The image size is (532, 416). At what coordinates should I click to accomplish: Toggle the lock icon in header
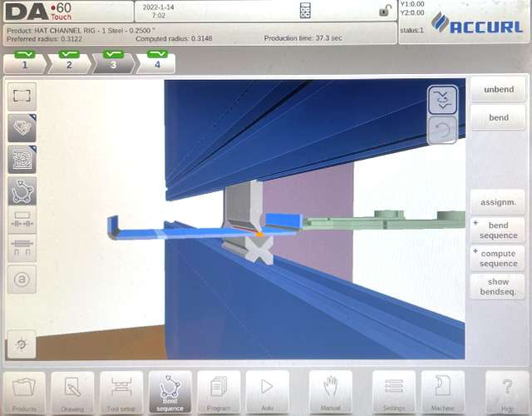coord(385,11)
